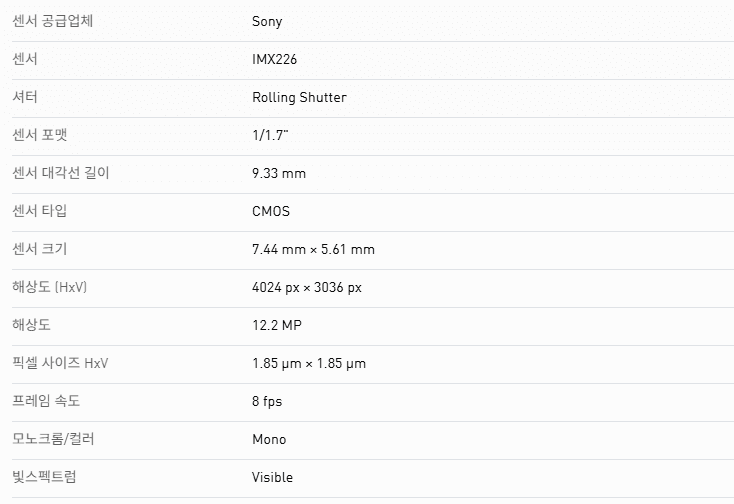Click the Rolling Shutter value

pos(299,97)
